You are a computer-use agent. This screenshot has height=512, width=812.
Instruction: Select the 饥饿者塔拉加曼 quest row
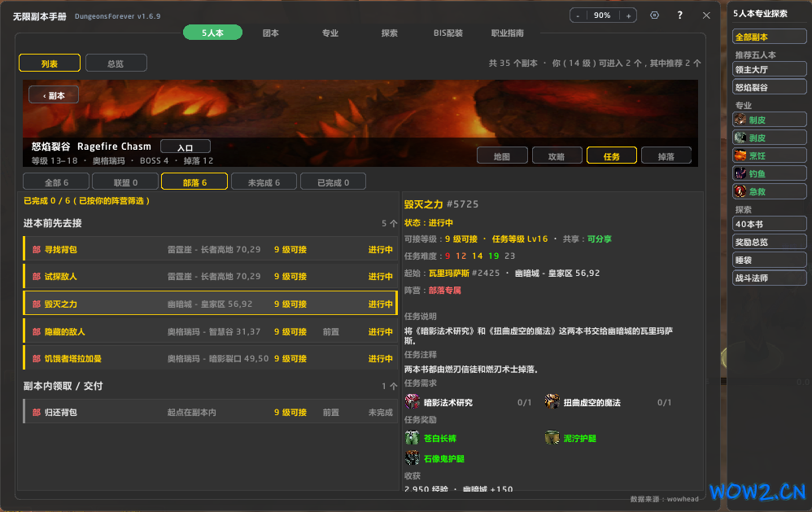[x=210, y=358]
